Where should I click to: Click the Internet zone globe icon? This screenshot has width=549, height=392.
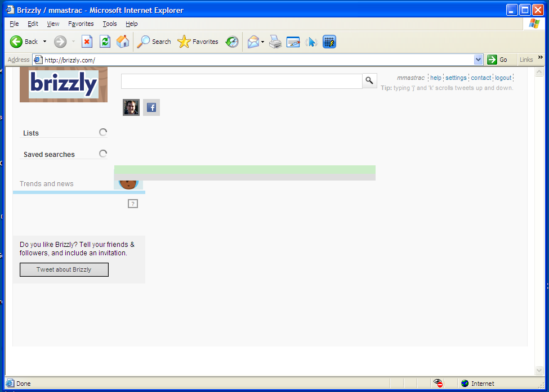(465, 383)
